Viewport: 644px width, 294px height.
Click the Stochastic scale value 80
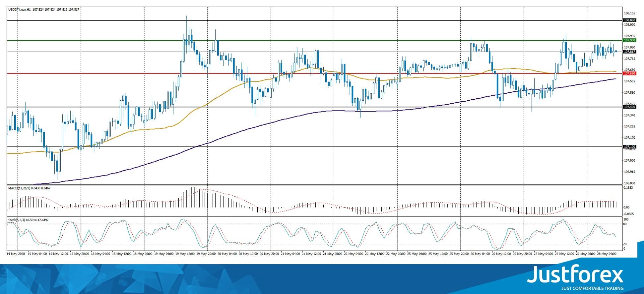click(x=625, y=224)
